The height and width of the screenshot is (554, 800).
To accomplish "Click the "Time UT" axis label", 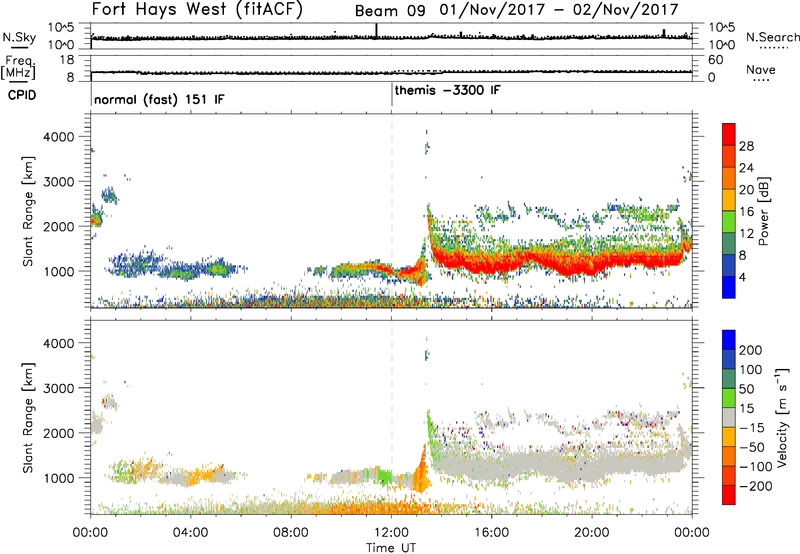I will click(x=391, y=547).
